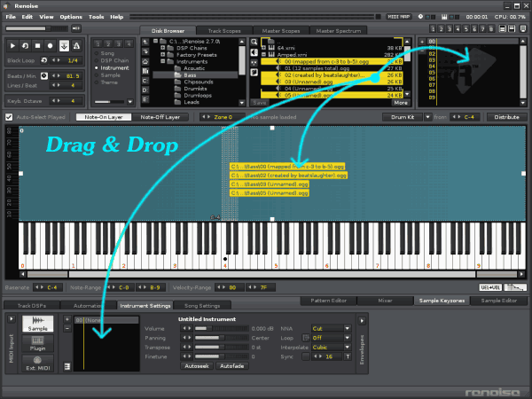Screen dimensions: 532x399
Task: Toggle the pattern follow arrow icon
Action: point(64,45)
